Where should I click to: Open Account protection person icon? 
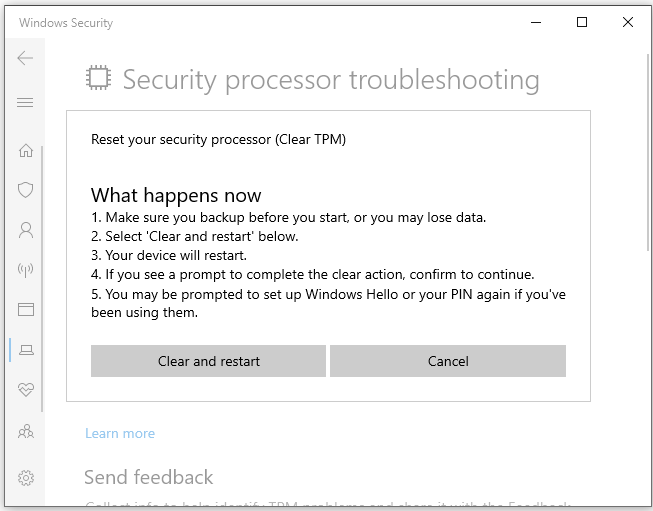(x=26, y=230)
